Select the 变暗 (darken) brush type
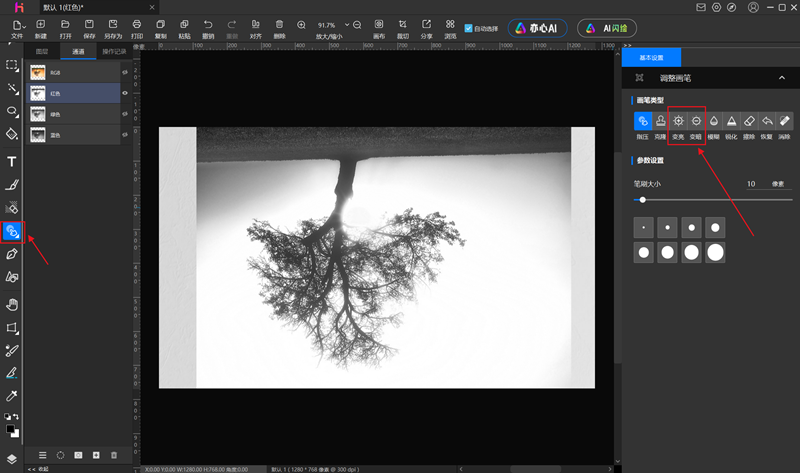The height and width of the screenshot is (473, 800). [696, 120]
